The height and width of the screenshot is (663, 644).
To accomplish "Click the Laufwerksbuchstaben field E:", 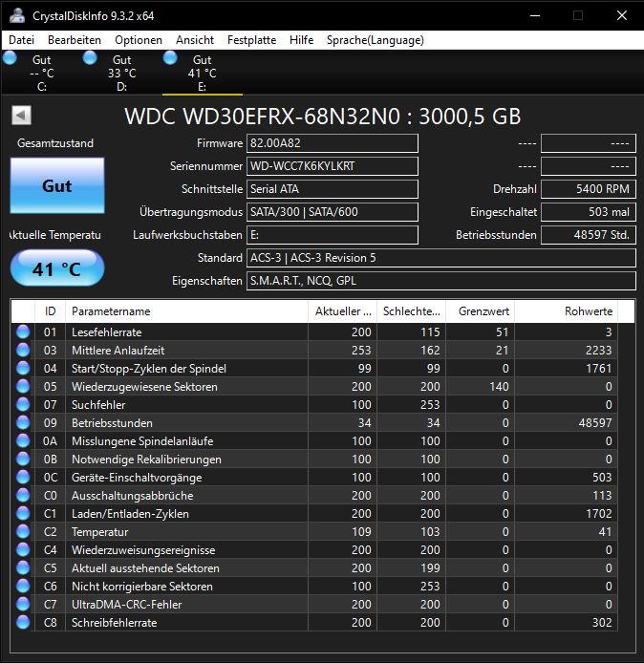I will coord(333,235).
